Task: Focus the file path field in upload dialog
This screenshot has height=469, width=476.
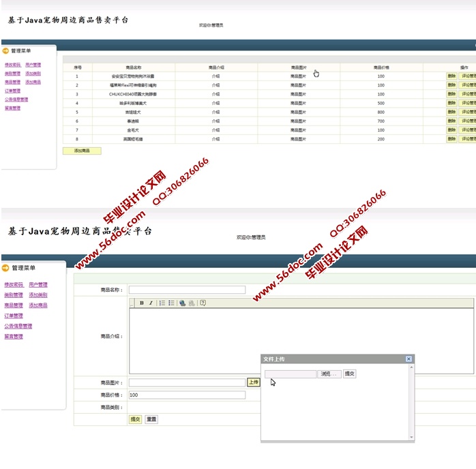Action: point(291,374)
